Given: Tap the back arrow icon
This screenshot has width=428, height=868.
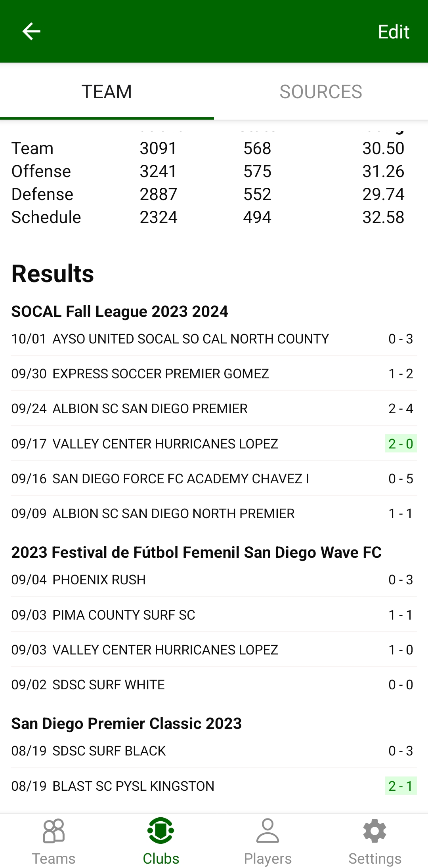Looking at the screenshot, I should [31, 31].
